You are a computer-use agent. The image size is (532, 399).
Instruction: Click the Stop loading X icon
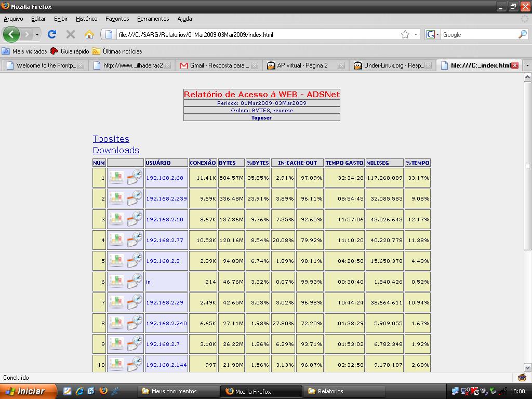coord(71,34)
